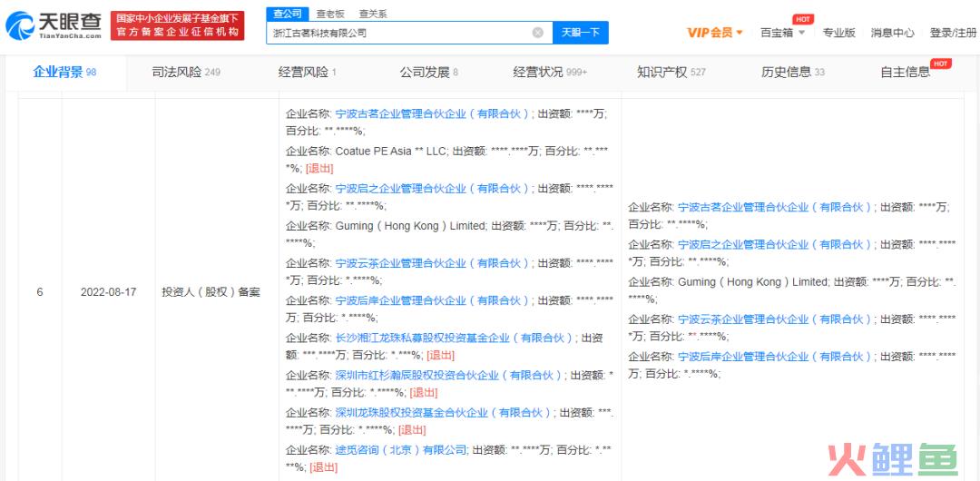Click the date 2022-08-17 cell
Viewport: 980px width, 481px height.
click(x=108, y=292)
